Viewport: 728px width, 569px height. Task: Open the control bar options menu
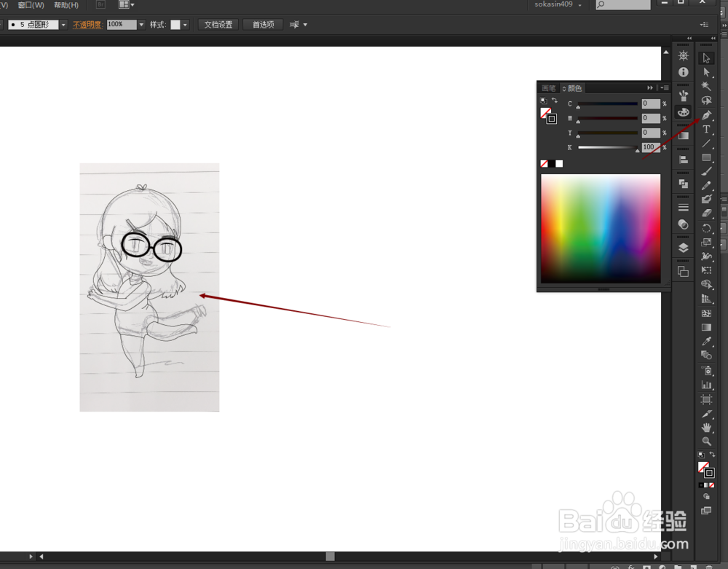coord(704,25)
